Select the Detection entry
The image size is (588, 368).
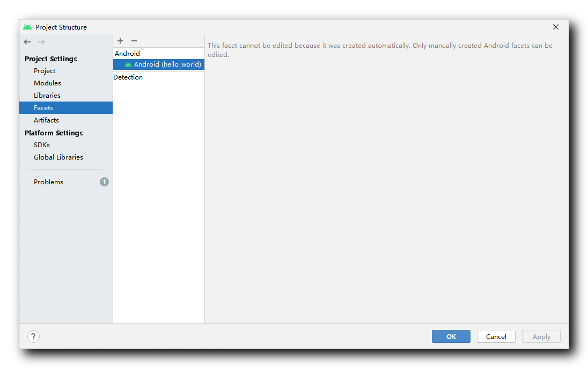coord(159,77)
